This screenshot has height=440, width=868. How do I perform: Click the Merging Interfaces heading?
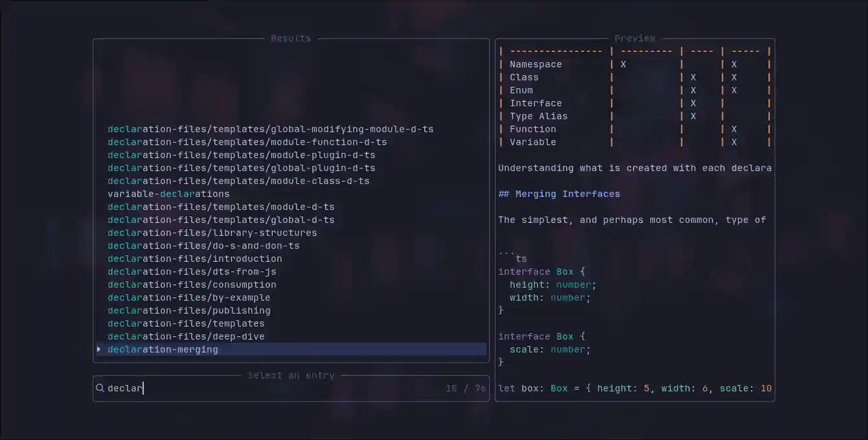pyautogui.click(x=558, y=194)
